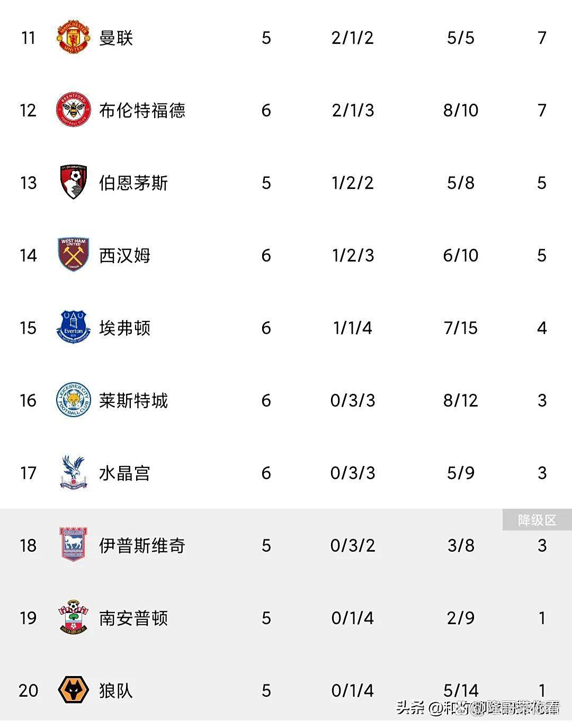Screen dimensions: 572x728
Task: Open team name 埃弗顿
Action: pyautogui.click(x=124, y=328)
